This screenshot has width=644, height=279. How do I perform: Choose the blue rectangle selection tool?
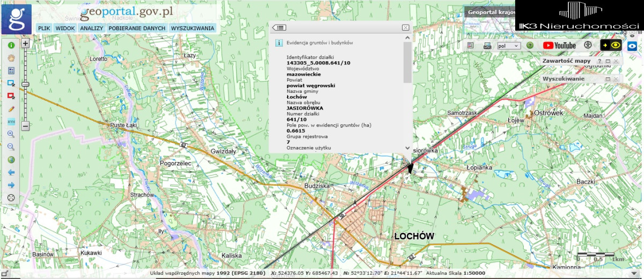click(11, 83)
